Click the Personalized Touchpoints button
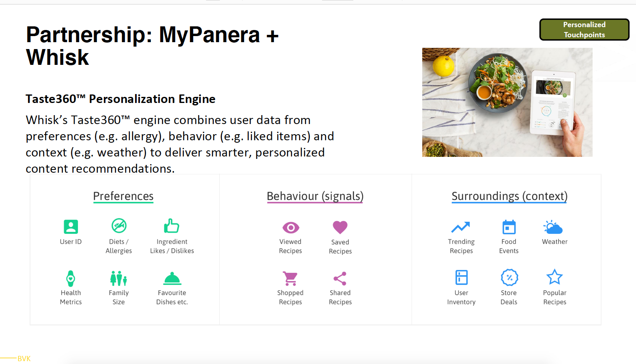 (x=584, y=30)
